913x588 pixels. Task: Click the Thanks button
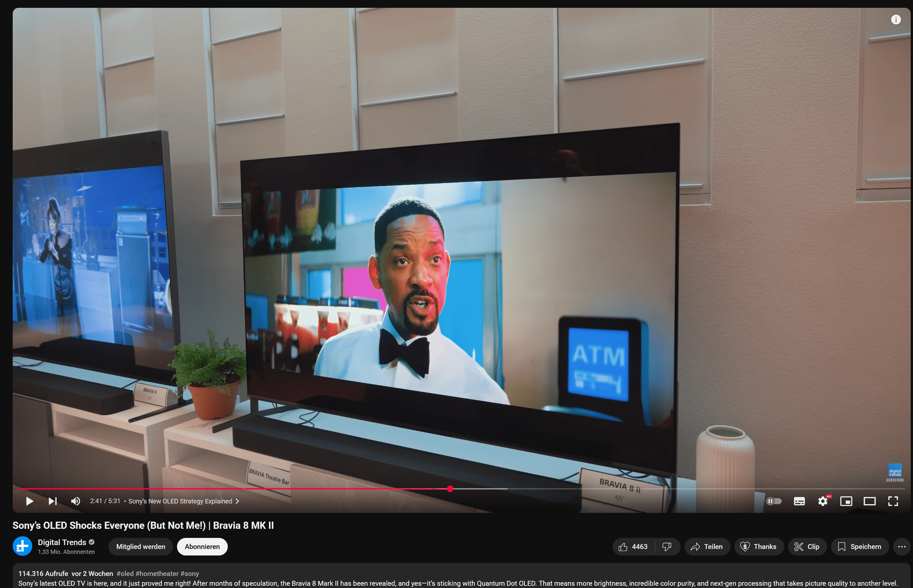point(759,546)
